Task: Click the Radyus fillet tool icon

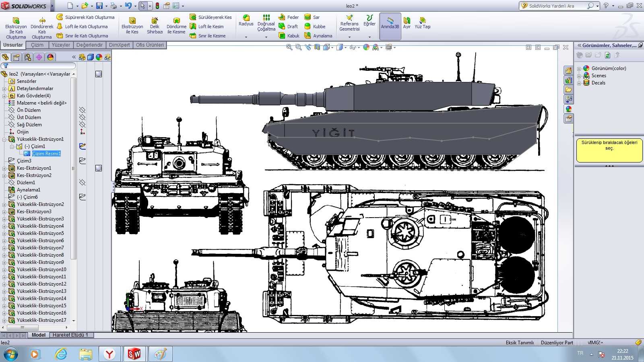Action: (x=246, y=18)
